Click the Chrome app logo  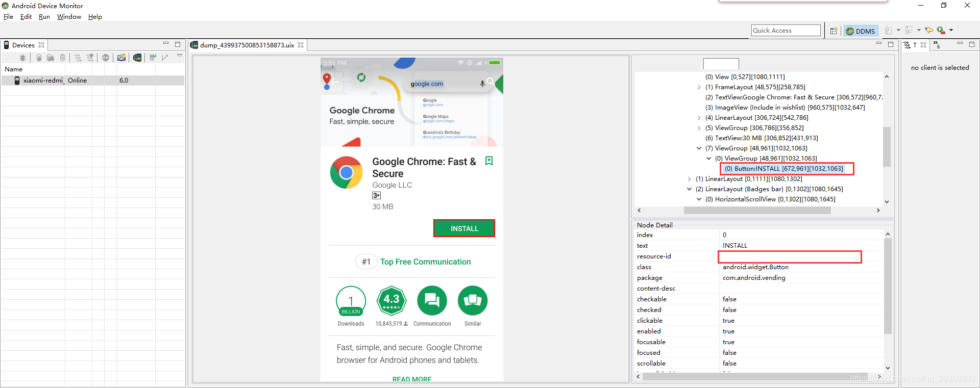[x=347, y=173]
